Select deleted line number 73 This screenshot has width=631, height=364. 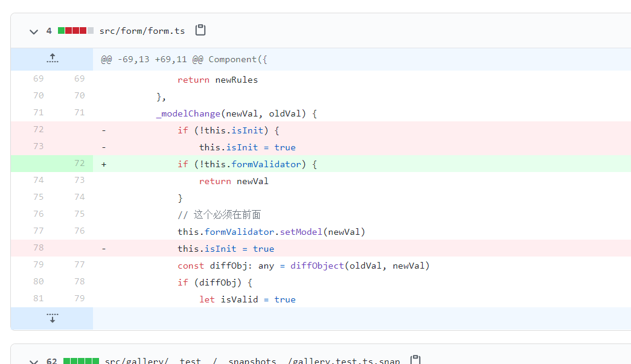(x=38, y=147)
